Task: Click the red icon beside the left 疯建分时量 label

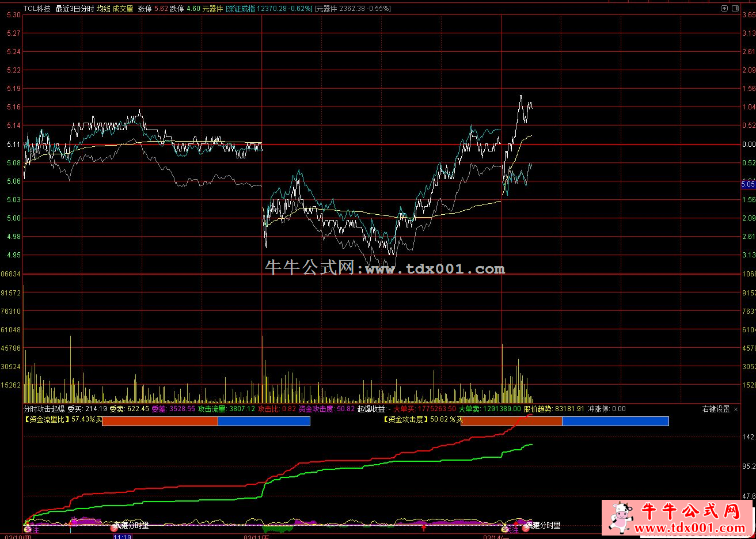Action: click(114, 527)
